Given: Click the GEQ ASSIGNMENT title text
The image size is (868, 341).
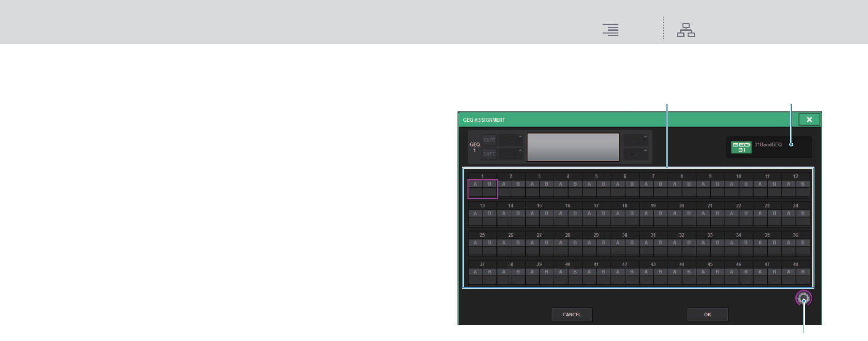Looking at the screenshot, I should 484,120.
